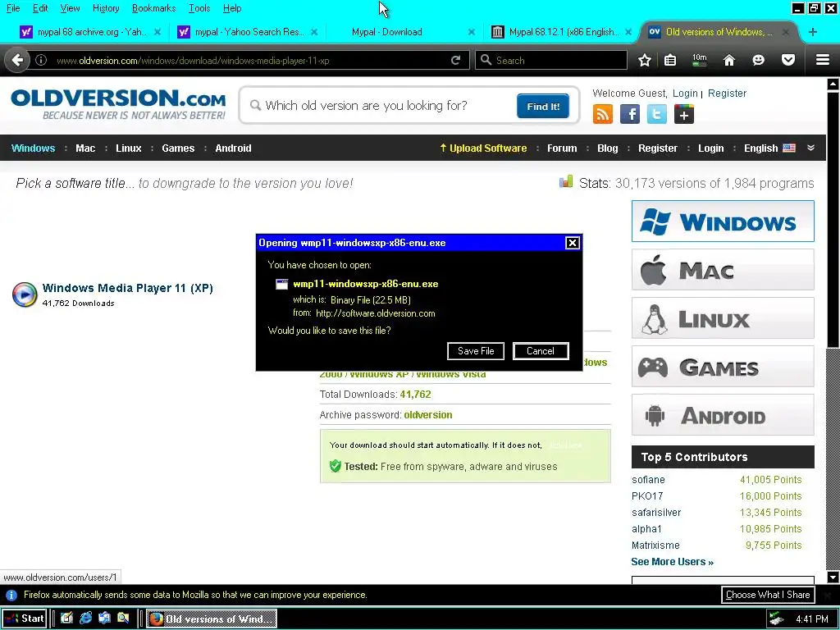Open the Forum navigation link
840x630 pixels.
[562, 148]
